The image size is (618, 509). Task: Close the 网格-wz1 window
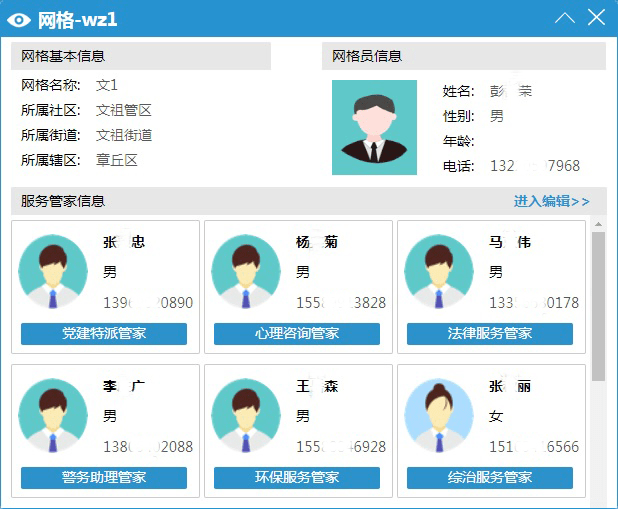click(597, 18)
